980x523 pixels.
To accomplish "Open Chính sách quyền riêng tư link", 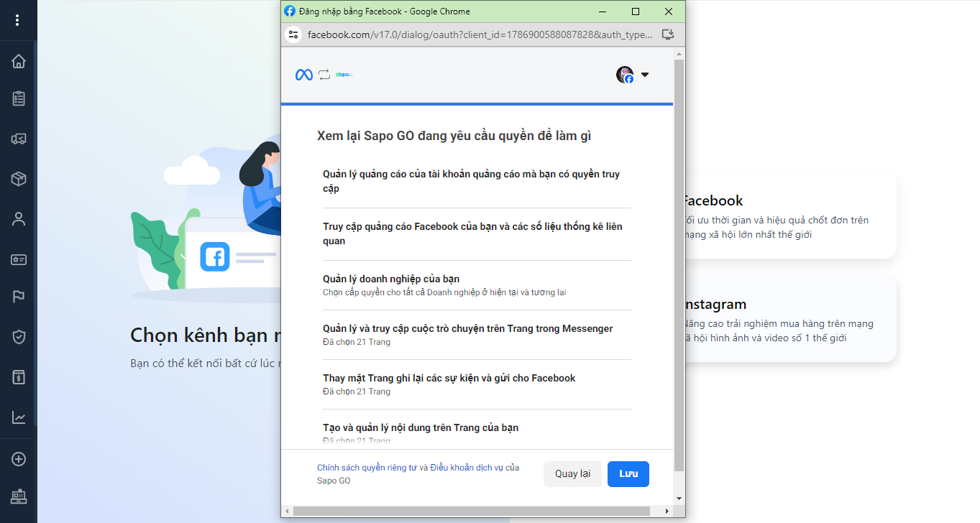I will pyautogui.click(x=367, y=468).
